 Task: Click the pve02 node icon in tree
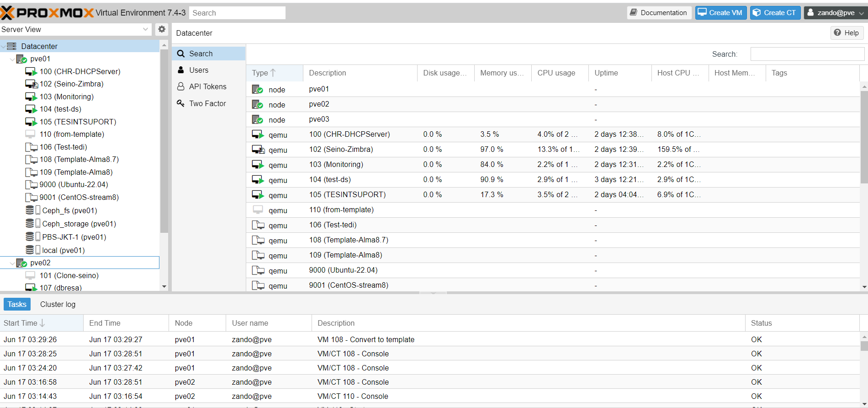pos(21,263)
